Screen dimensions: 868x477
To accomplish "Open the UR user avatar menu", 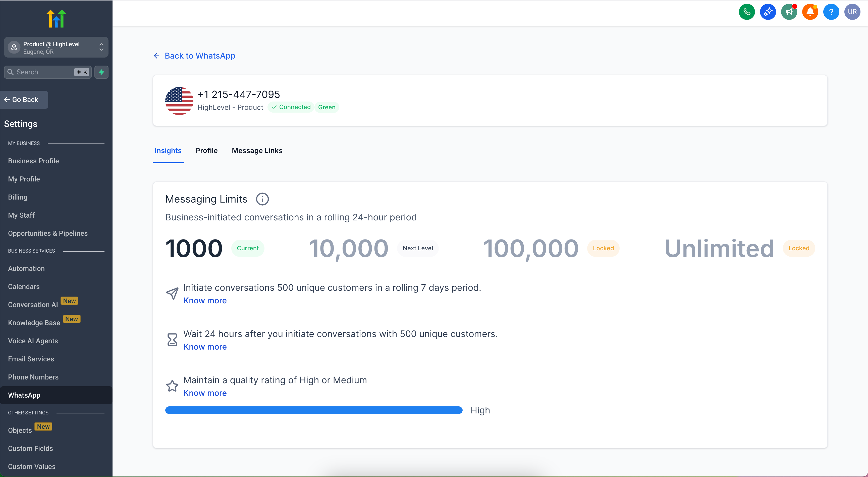I will (852, 12).
